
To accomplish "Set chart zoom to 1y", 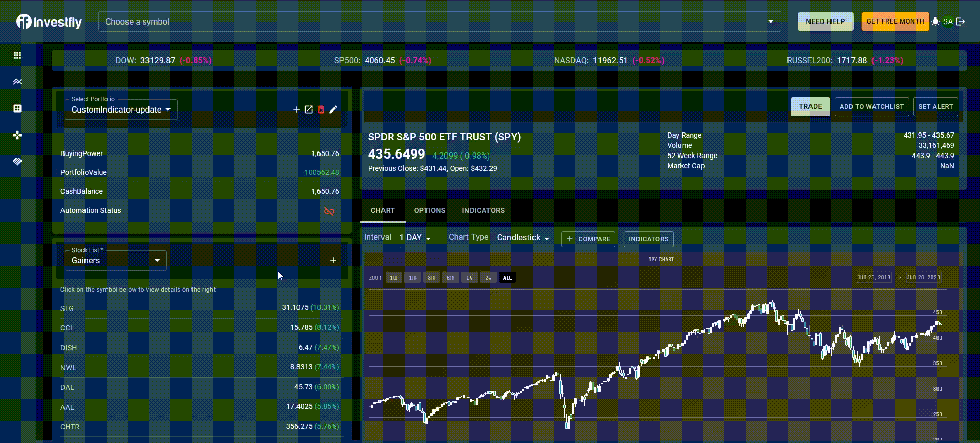I will click(x=470, y=278).
